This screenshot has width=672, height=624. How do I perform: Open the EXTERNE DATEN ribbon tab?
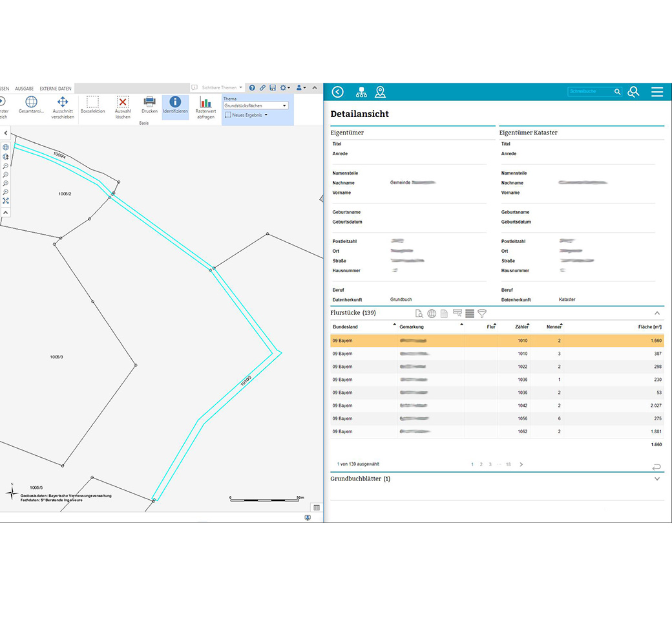click(56, 89)
